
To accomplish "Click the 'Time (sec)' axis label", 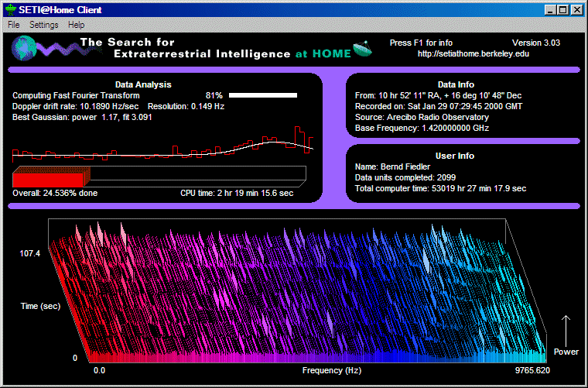I will click(40, 306).
